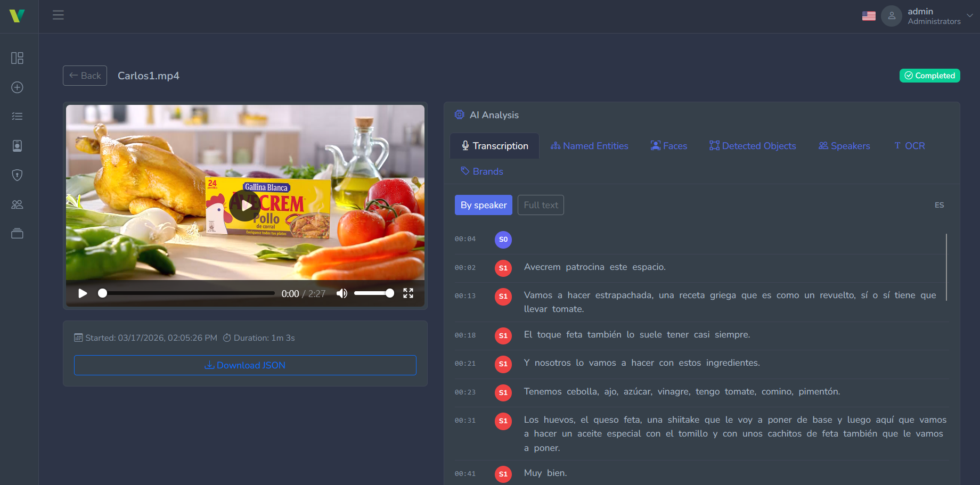
Task: Click the transcript panel scrollbar
Action: coord(946,267)
